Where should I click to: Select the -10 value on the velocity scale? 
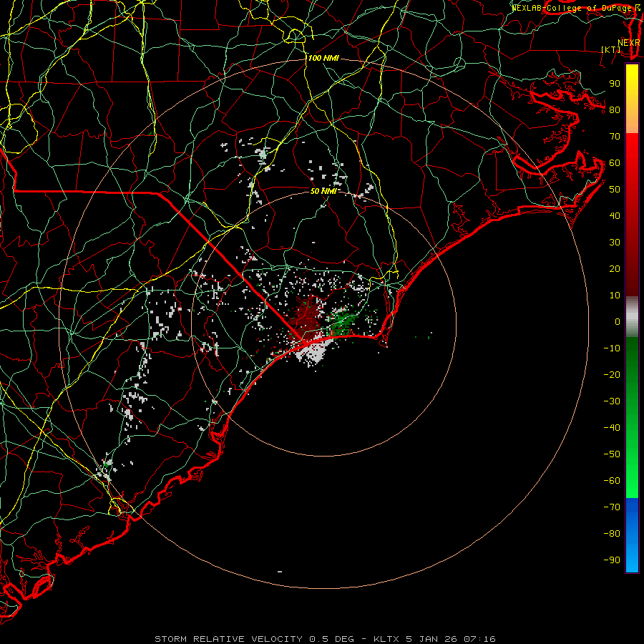612,348
